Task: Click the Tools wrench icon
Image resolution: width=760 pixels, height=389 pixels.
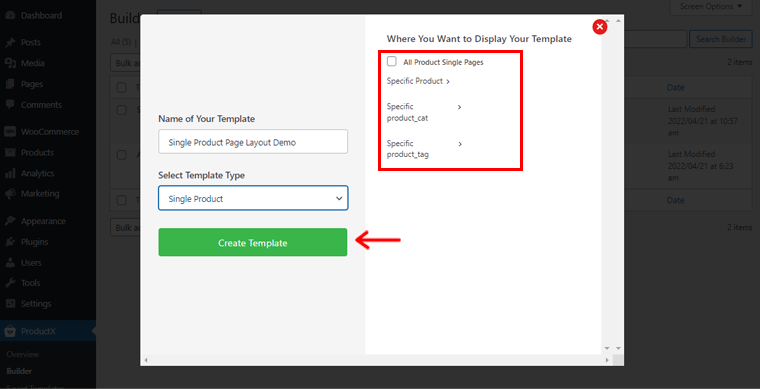Action: (x=10, y=283)
